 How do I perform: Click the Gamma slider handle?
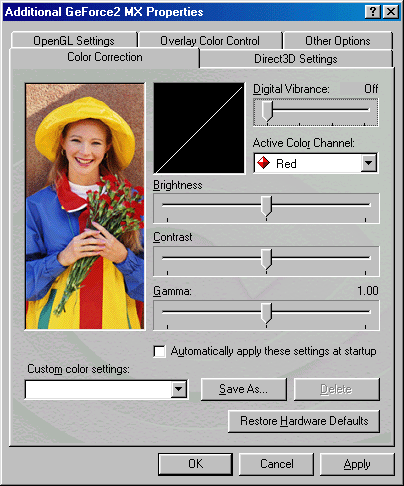[266, 313]
